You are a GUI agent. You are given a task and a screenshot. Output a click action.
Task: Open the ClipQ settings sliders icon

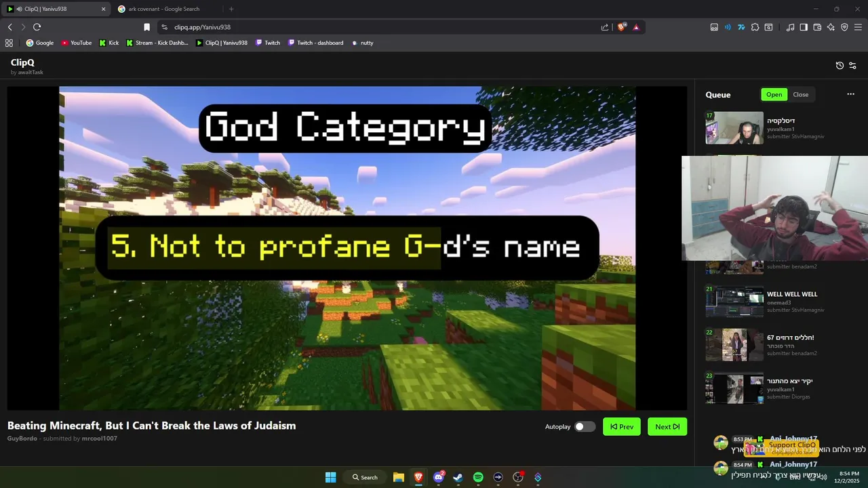[852, 66]
